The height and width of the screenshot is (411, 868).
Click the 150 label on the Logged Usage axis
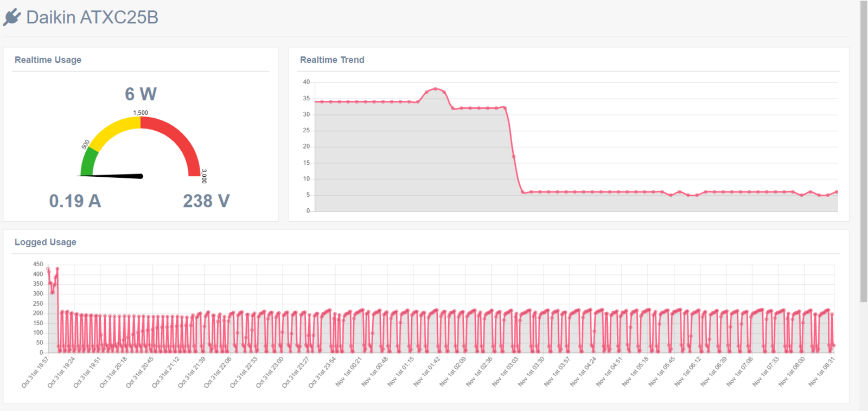tap(38, 323)
